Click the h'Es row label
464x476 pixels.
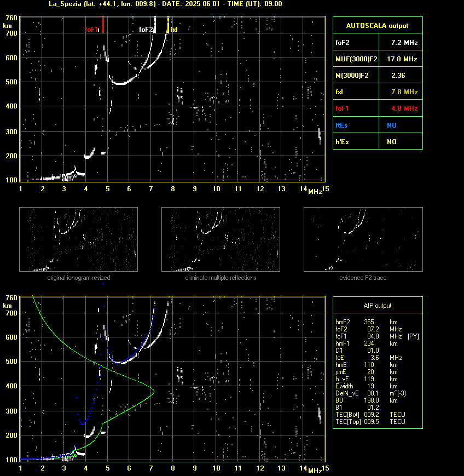tap(342, 142)
